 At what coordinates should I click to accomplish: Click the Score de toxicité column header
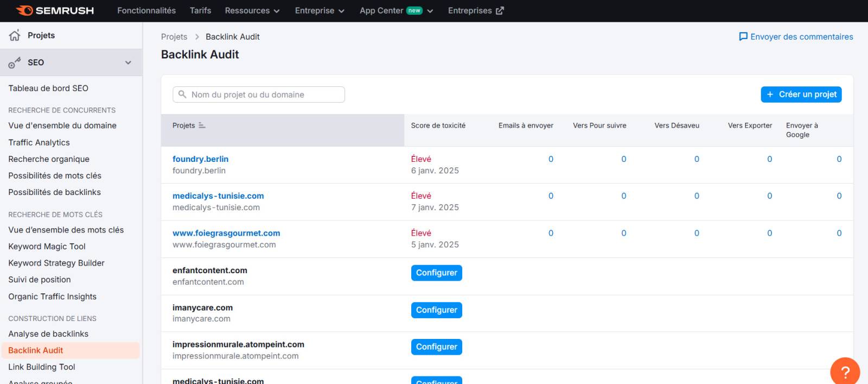(438, 125)
